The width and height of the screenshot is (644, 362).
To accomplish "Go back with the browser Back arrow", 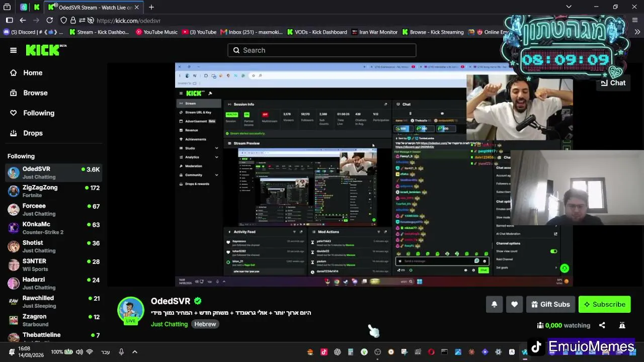I will tap(23, 20).
